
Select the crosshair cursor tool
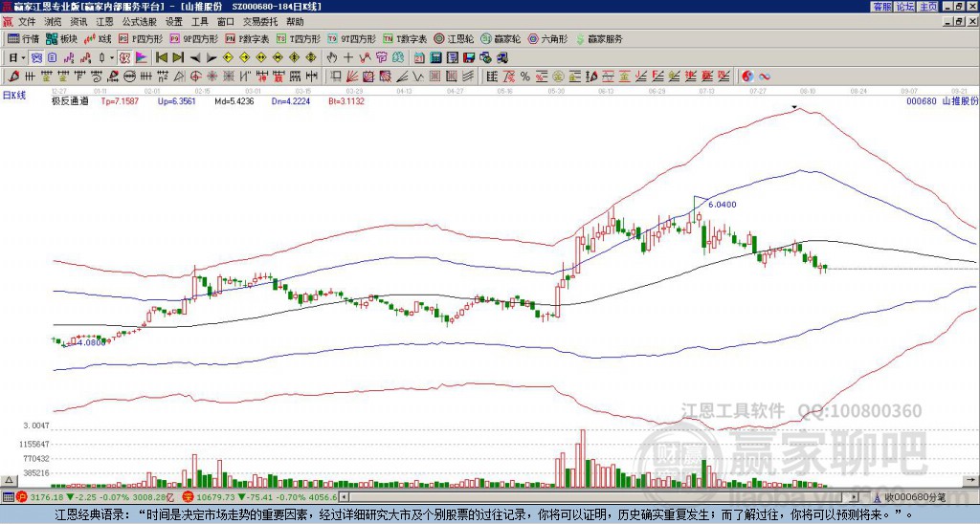point(348,58)
